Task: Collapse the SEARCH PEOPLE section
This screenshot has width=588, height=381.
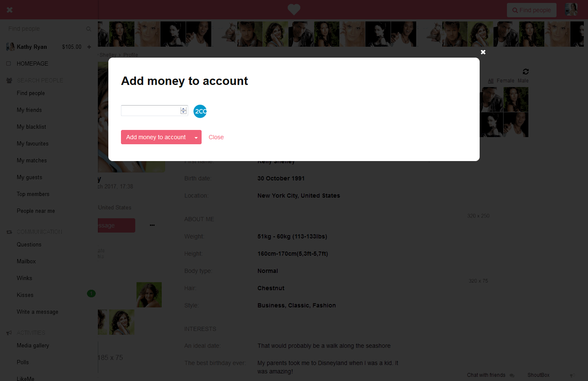Action: [40, 80]
